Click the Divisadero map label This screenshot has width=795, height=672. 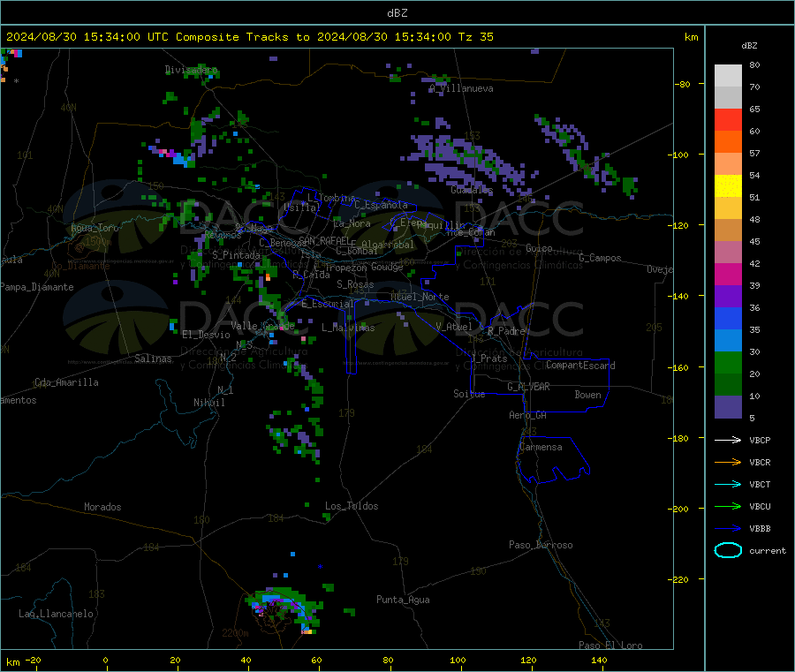click(191, 70)
